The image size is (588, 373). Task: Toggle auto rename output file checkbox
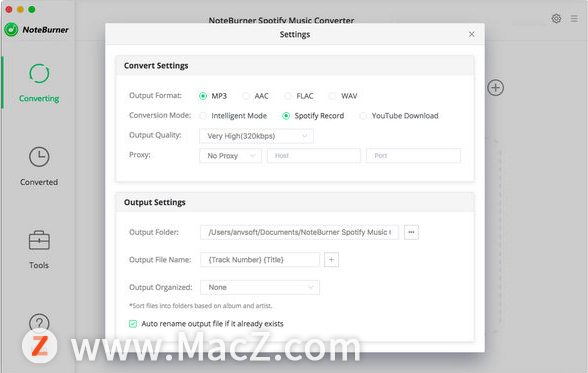(x=133, y=324)
